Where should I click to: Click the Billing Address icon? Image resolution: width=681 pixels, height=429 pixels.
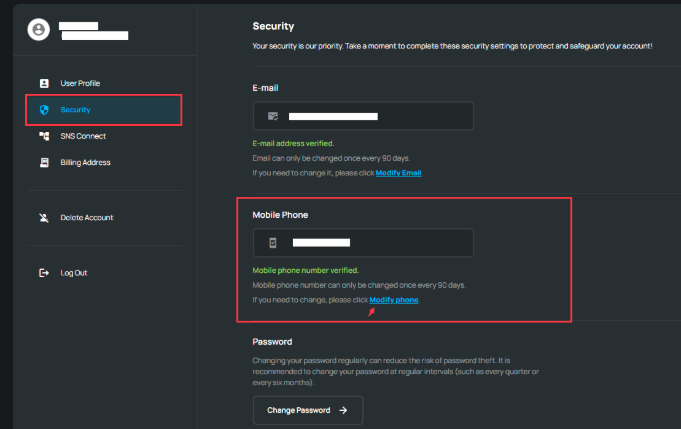coord(44,162)
